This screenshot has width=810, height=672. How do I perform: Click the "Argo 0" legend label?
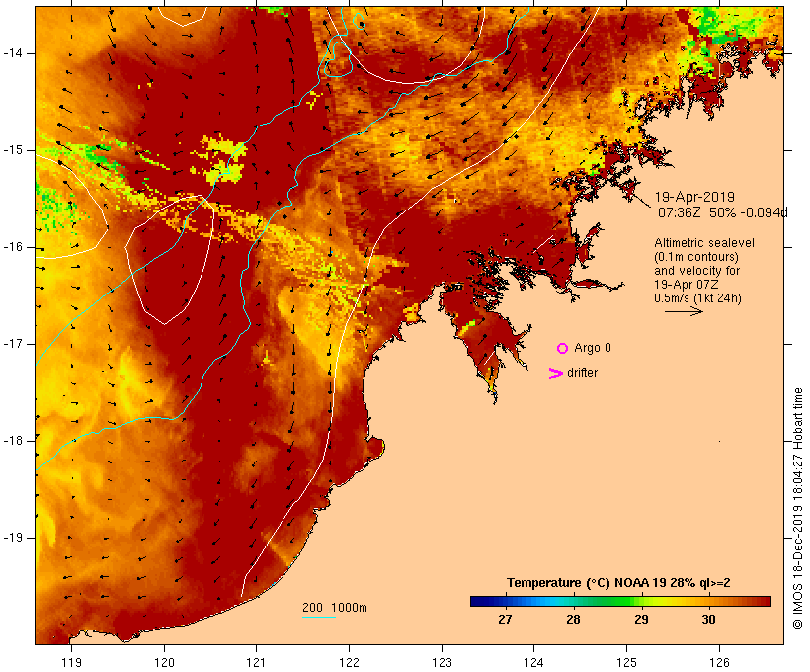[x=593, y=348]
